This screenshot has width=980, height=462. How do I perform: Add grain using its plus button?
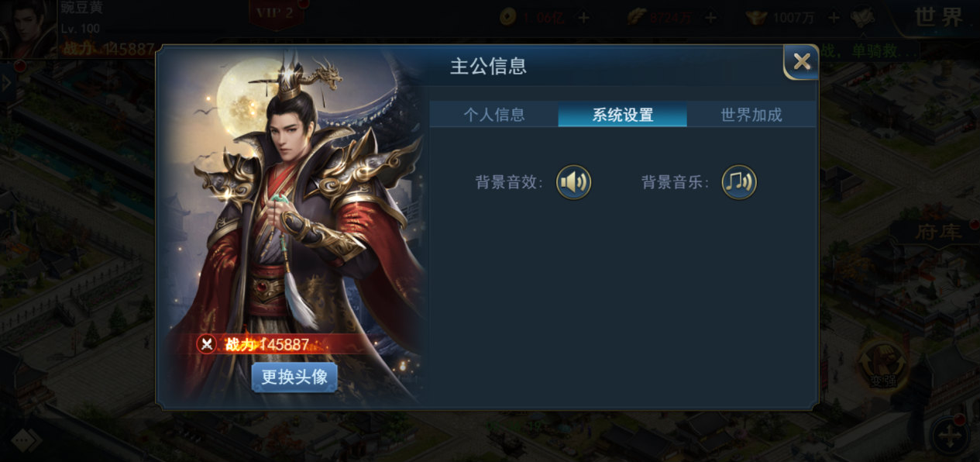pos(710,17)
